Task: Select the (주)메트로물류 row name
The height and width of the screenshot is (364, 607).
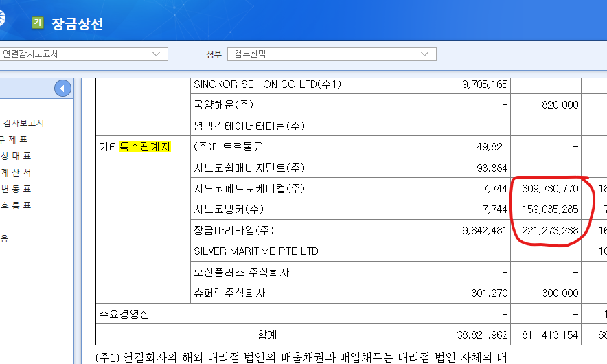Action: tap(228, 146)
